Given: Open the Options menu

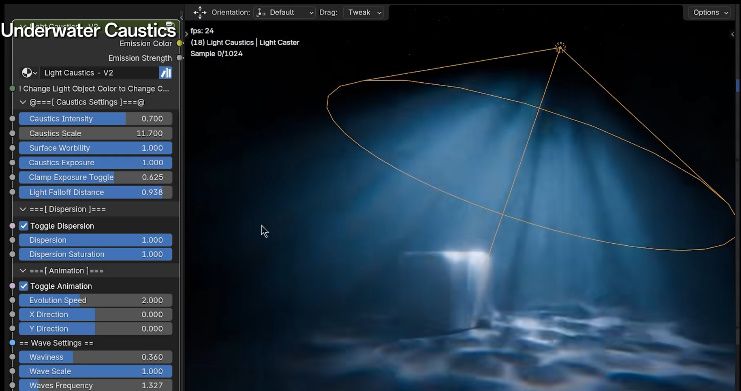Looking at the screenshot, I should coord(710,13).
